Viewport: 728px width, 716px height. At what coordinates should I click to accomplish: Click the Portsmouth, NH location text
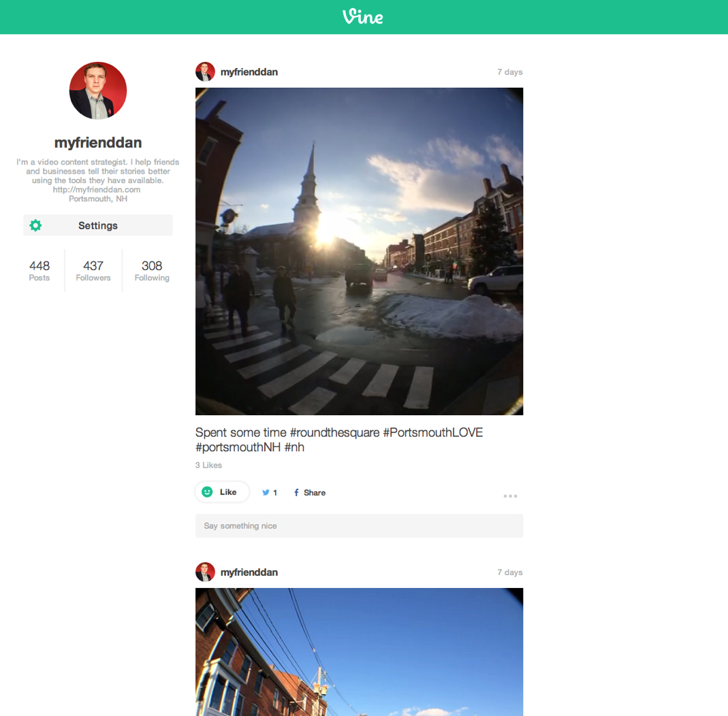98,199
